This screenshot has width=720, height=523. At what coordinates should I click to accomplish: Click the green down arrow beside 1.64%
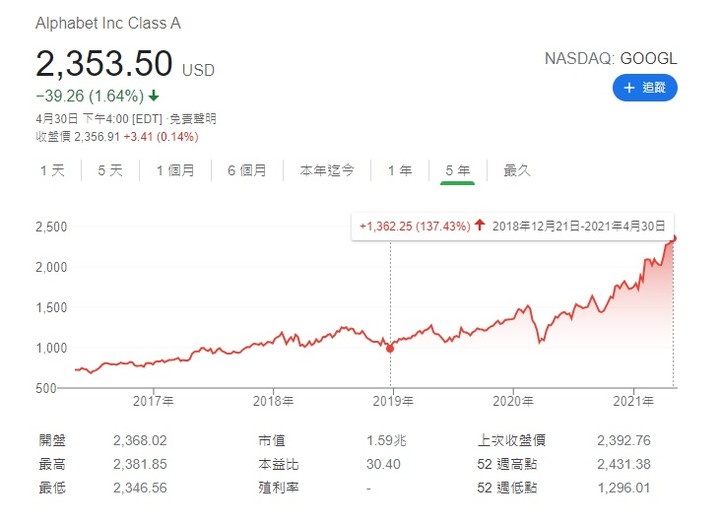click(x=154, y=96)
